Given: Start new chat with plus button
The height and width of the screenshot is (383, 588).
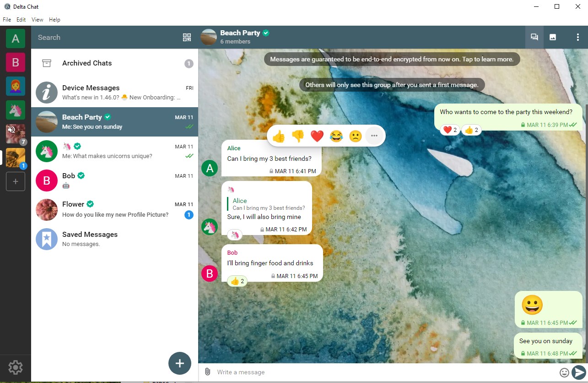Looking at the screenshot, I should pos(180,363).
